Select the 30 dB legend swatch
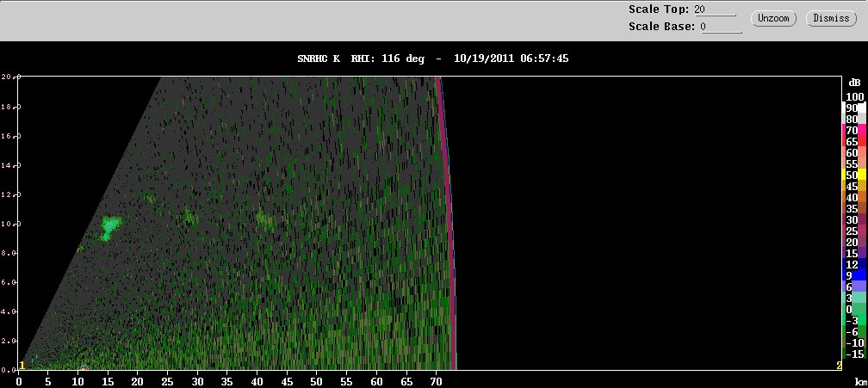 pyautogui.click(x=855, y=220)
